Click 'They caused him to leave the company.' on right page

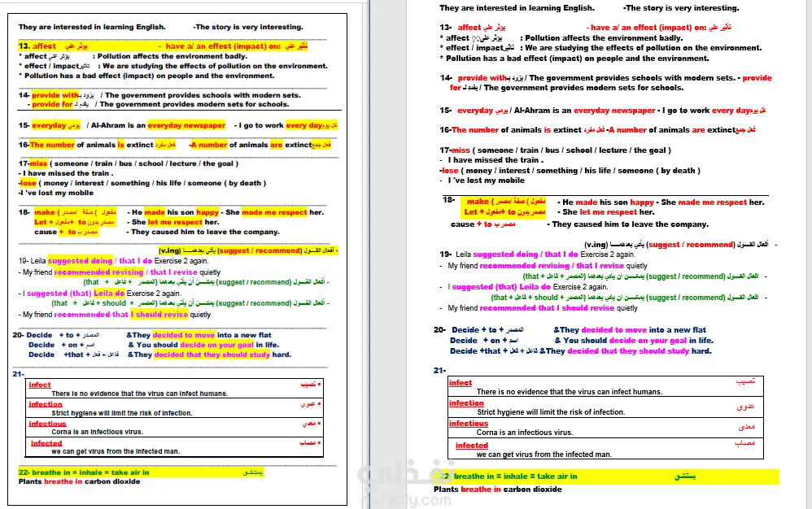pos(631,224)
